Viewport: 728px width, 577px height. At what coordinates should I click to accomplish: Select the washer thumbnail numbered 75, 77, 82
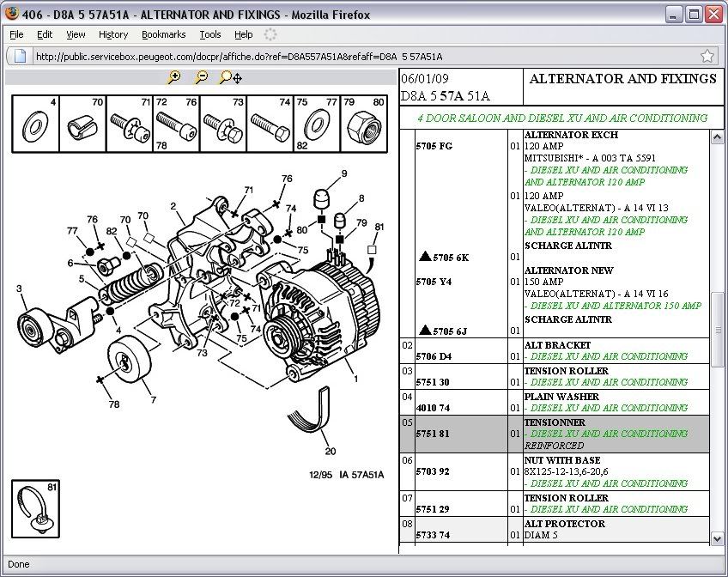317,124
